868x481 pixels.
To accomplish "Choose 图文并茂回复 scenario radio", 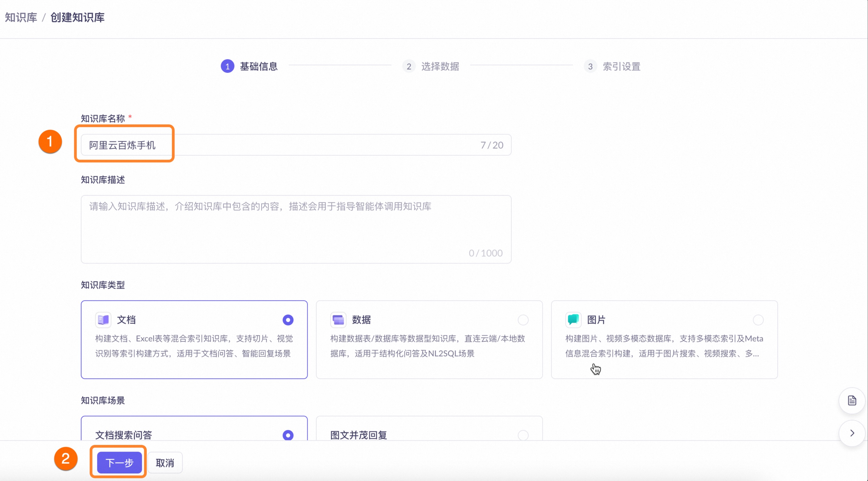I will (523, 435).
